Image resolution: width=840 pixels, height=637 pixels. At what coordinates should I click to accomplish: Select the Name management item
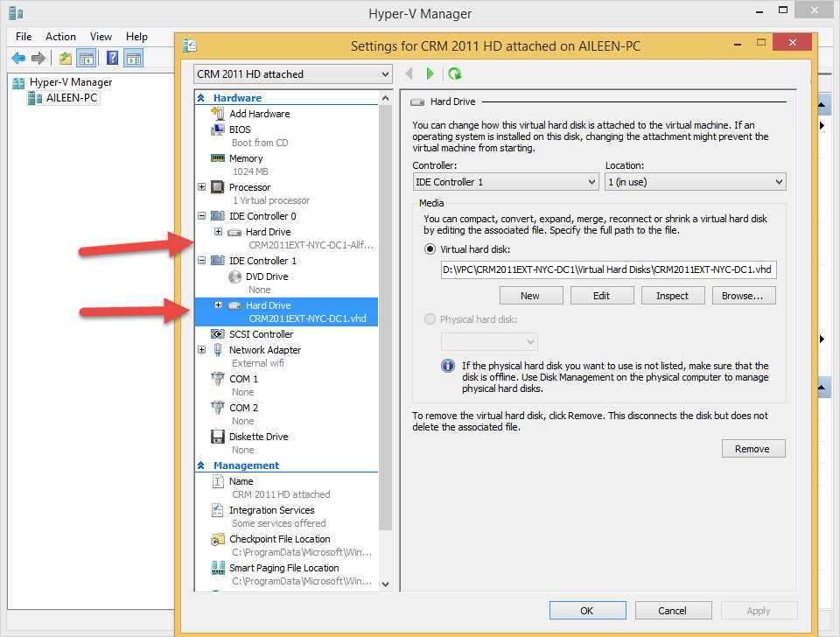point(241,481)
